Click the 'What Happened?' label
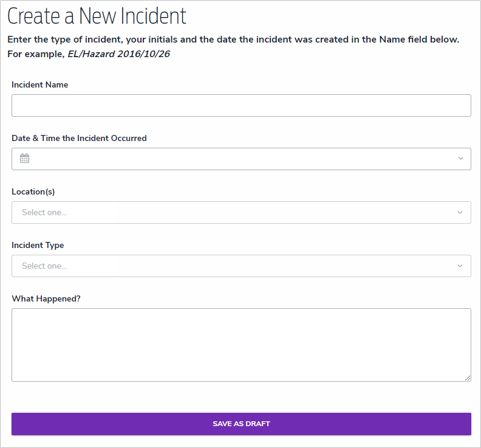This screenshot has height=448, width=481. pos(46,299)
